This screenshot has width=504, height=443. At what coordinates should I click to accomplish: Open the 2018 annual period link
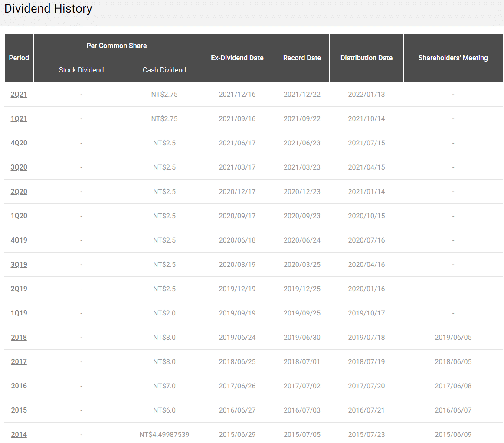pos(19,337)
